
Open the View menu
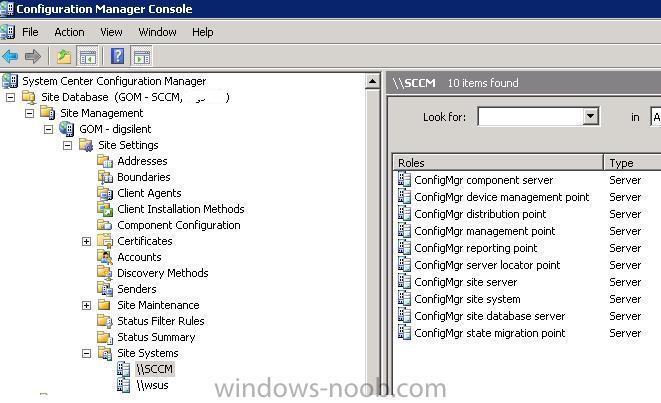(111, 32)
